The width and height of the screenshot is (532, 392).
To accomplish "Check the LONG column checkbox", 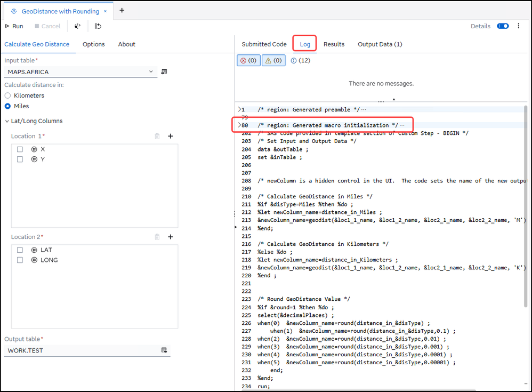I will [x=20, y=260].
